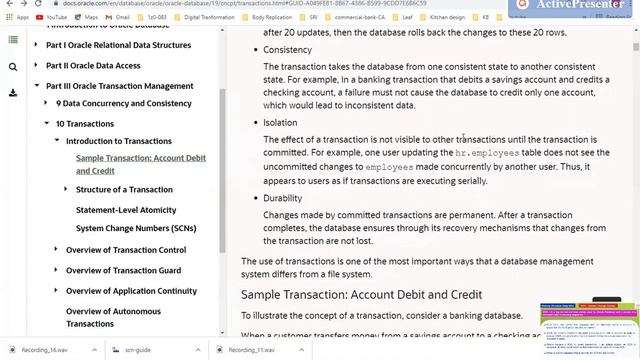Viewport: 640px width, 360px height.
Task: Click the browser back arrow
Action: tap(9, 3)
